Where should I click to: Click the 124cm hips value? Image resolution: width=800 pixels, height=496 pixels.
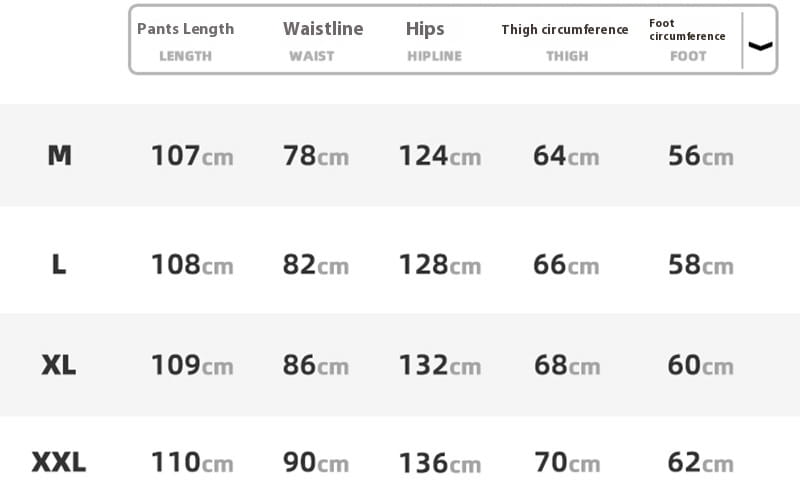point(440,156)
